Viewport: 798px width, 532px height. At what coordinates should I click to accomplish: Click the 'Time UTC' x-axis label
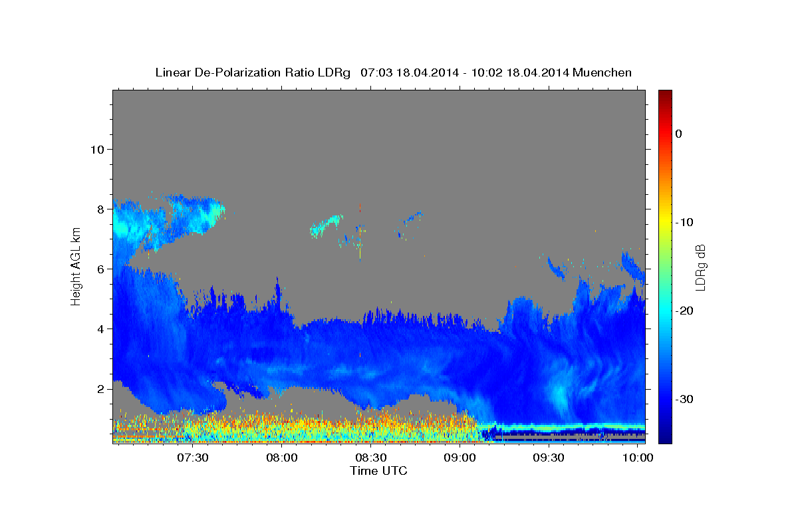tap(378, 471)
